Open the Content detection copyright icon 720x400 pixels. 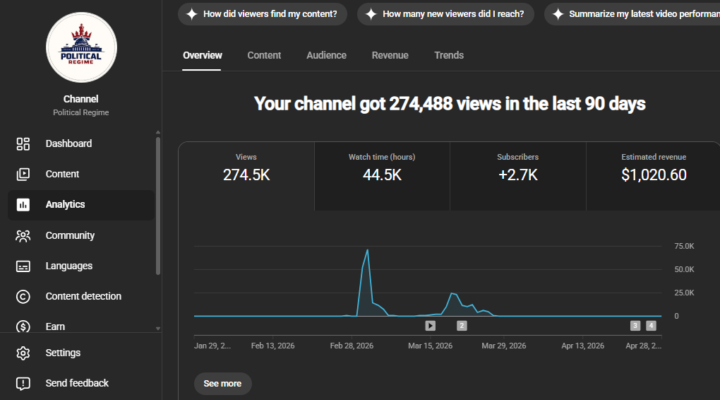click(23, 297)
